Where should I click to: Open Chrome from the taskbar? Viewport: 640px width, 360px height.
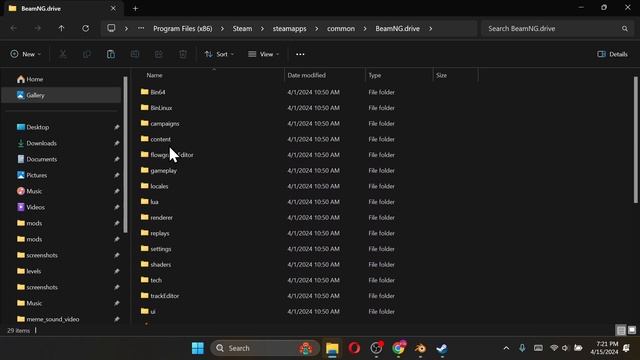tap(398, 348)
